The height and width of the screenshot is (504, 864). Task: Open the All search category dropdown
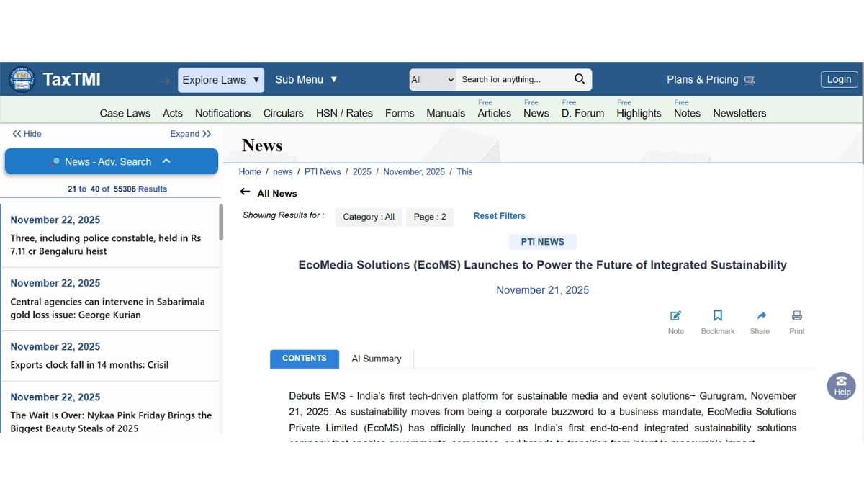pyautogui.click(x=432, y=80)
